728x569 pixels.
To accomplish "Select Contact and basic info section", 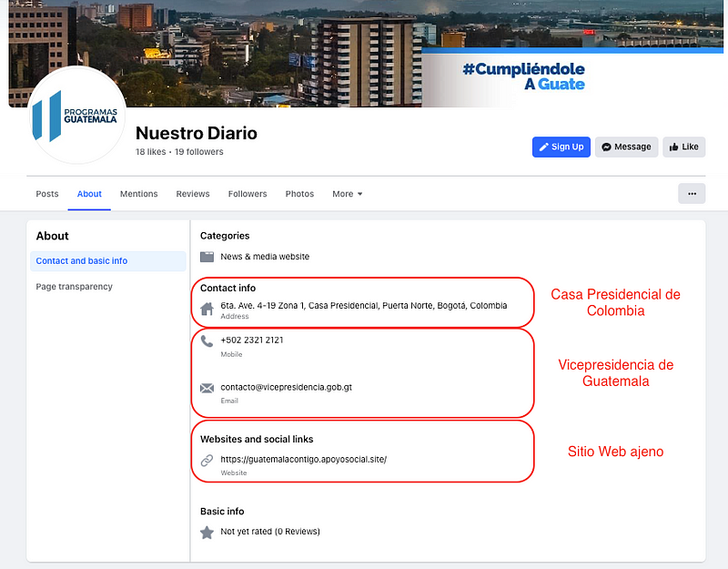I will click(x=108, y=261).
